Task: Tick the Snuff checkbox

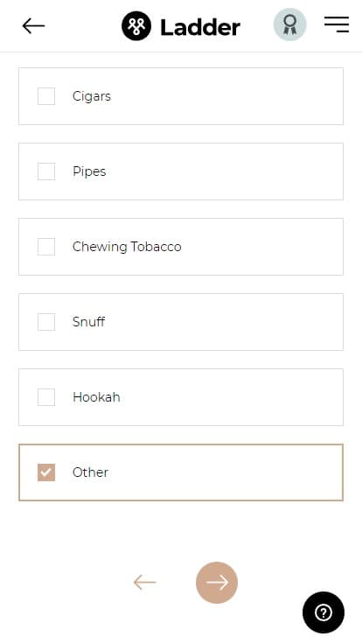Action: (x=46, y=322)
